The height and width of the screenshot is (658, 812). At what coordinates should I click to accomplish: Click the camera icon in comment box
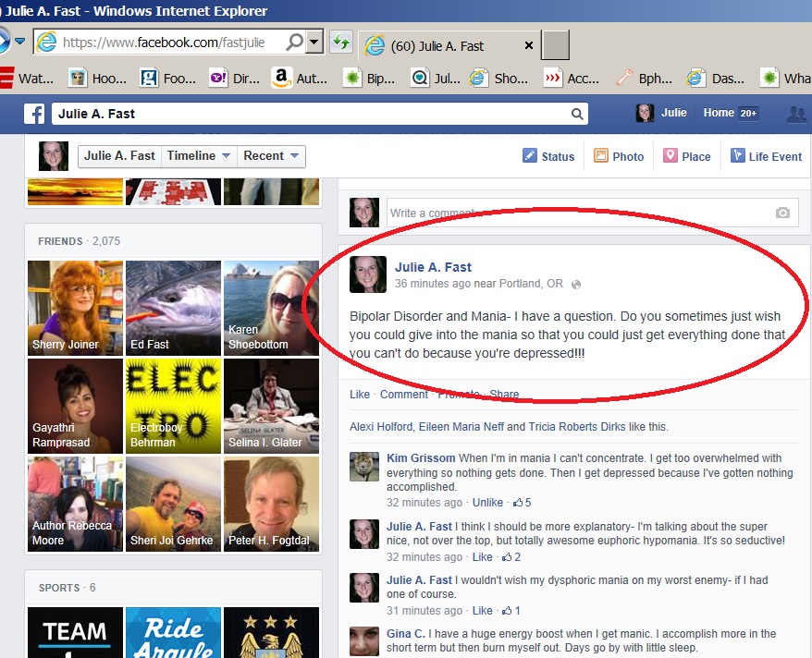(782, 213)
